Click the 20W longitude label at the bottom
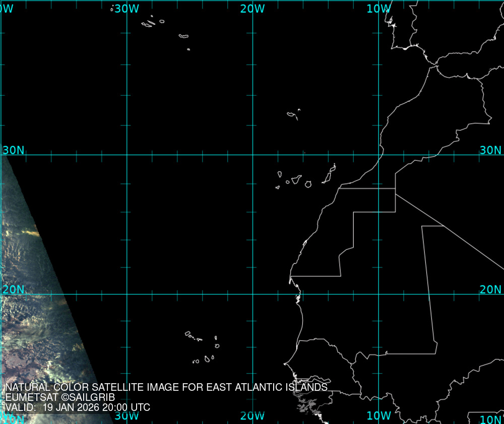Image resolution: width=504 pixels, height=424 pixels. (x=253, y=415)
